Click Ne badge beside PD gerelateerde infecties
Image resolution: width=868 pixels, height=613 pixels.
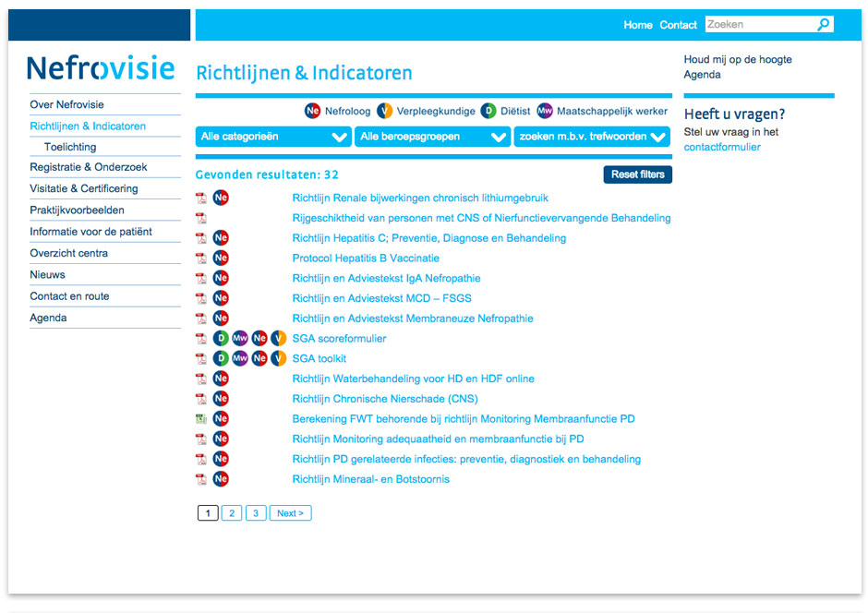[x=221, y=459]
